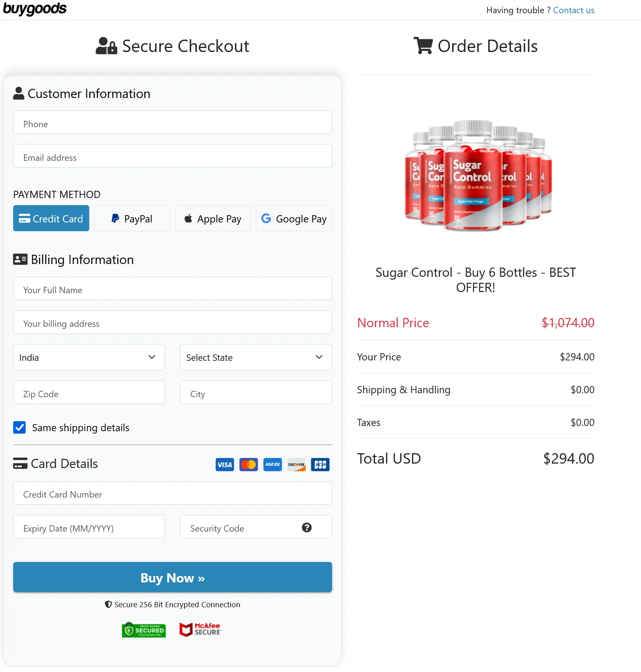Open the India country dropdown
Screen dimensions: 641x672
[89, 357]
